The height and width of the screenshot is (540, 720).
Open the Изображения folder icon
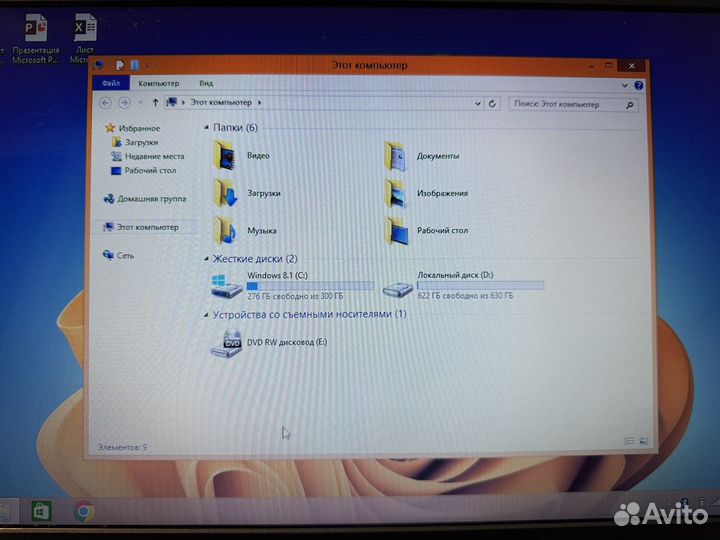[x=396, y=193]
